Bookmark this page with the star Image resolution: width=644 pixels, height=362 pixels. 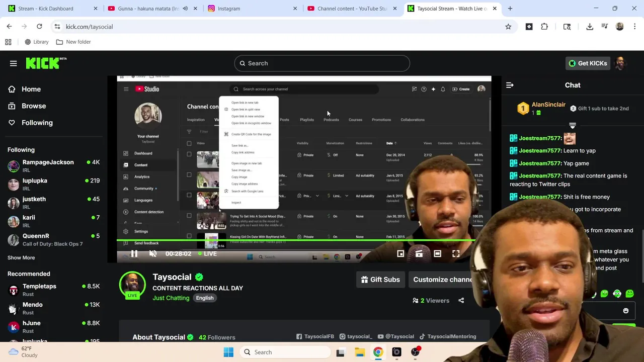508,27
